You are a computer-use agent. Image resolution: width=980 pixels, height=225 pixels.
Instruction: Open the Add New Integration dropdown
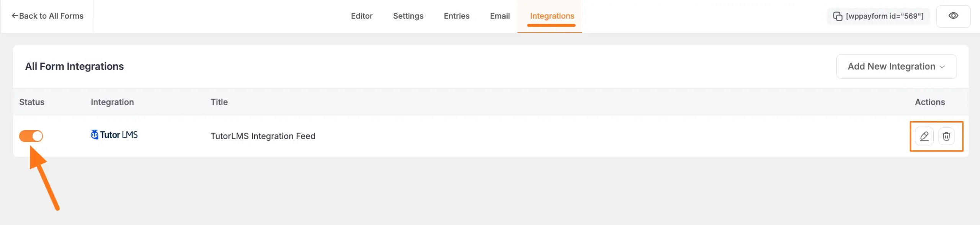point(896,66)
